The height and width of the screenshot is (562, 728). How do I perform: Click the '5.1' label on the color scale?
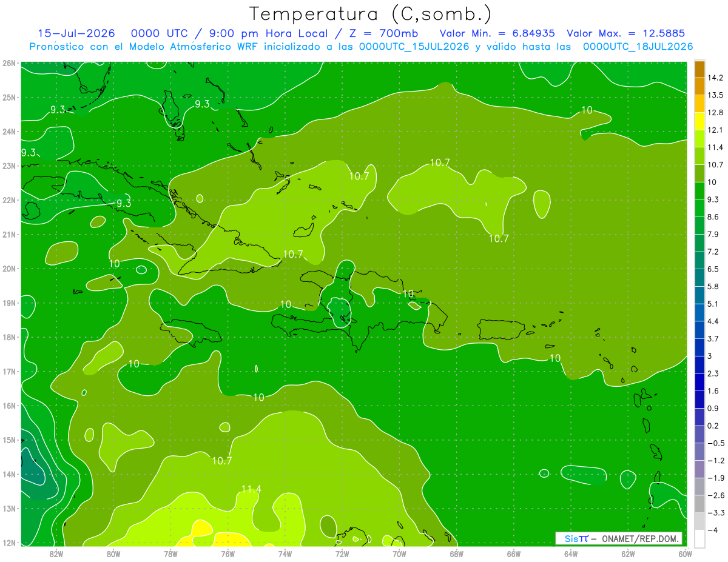713,304
